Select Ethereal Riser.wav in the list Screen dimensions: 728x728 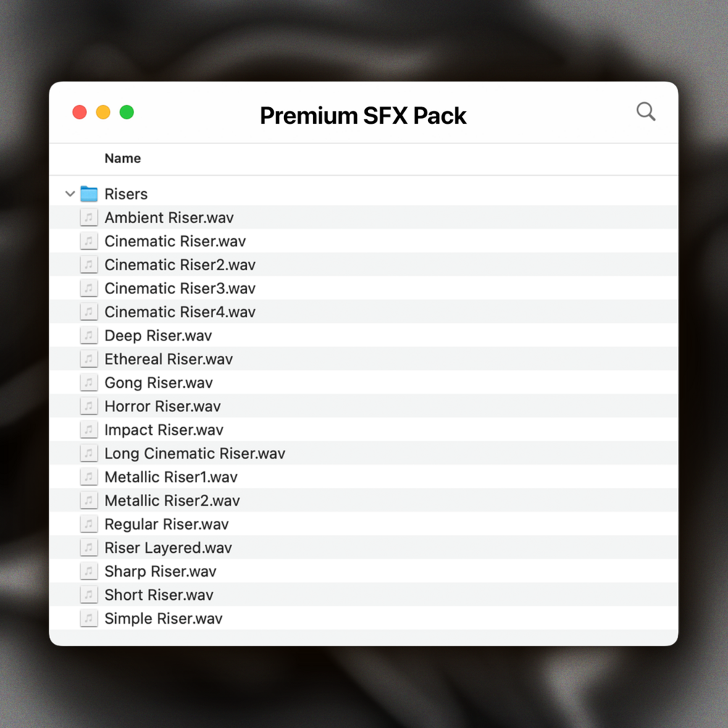(x=168, y=359)
